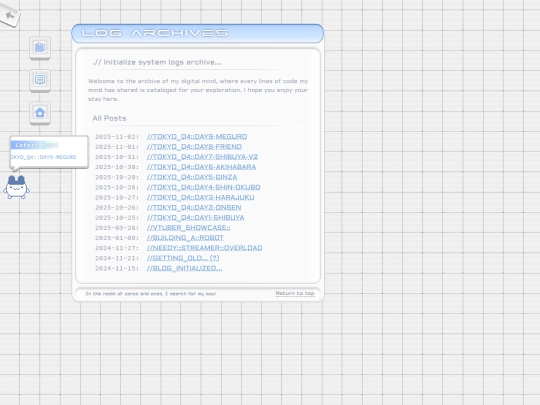Open post TOKYO_Q4::DAY4-SHIN-OKUBO
Image resolution: width=540 pixels, height=405 pixels.
point(203,187)
